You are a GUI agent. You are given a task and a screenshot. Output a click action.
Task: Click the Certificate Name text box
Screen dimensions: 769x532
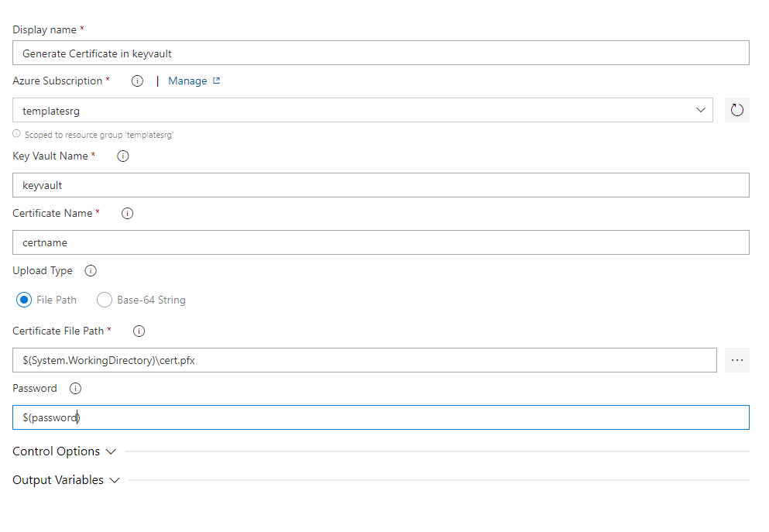click(x=380, y=242)
